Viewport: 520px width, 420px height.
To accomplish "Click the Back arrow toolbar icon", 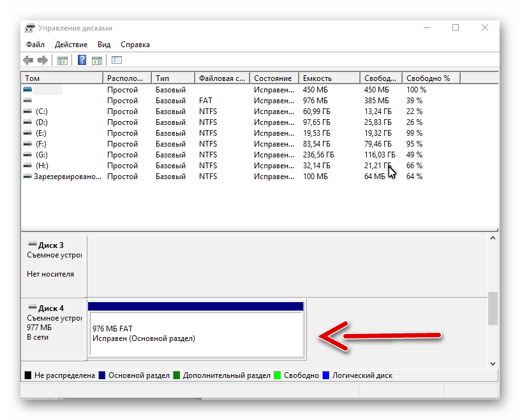I will (x=28, y=61).
